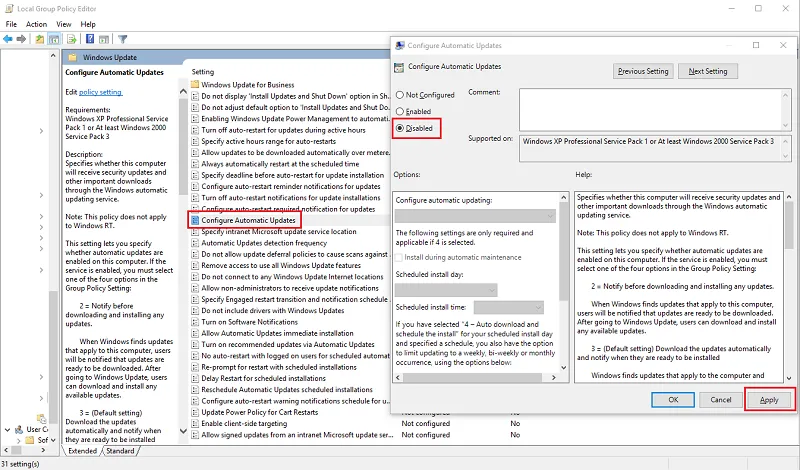Click the Cancel button in dialog

click(x=720, y=400)
